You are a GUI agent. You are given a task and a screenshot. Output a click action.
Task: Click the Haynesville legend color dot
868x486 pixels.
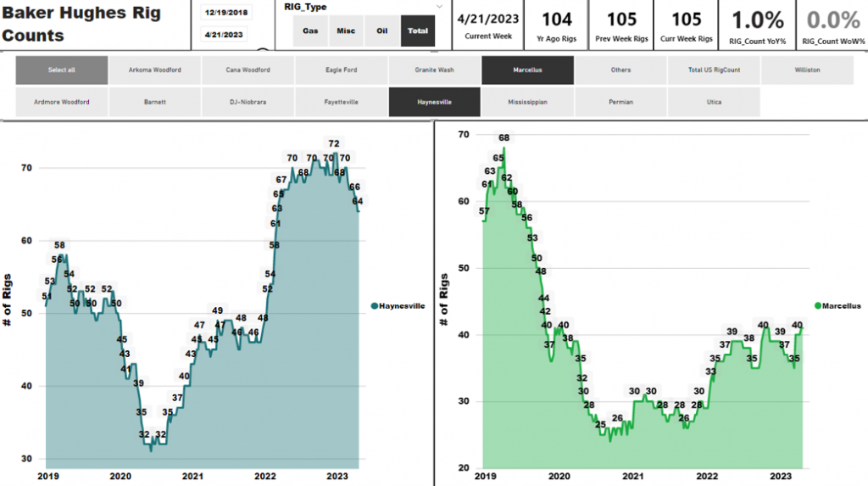(x=374, y=306)
